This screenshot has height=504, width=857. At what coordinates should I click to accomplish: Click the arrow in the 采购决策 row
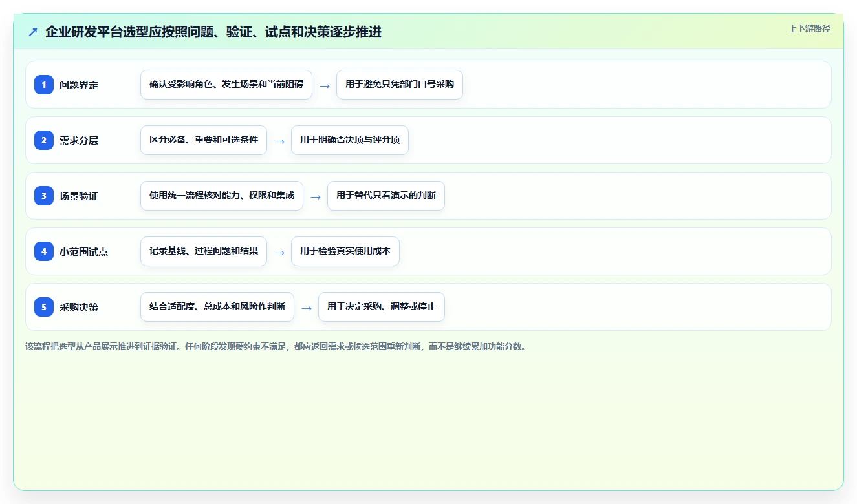coord(307,308)
